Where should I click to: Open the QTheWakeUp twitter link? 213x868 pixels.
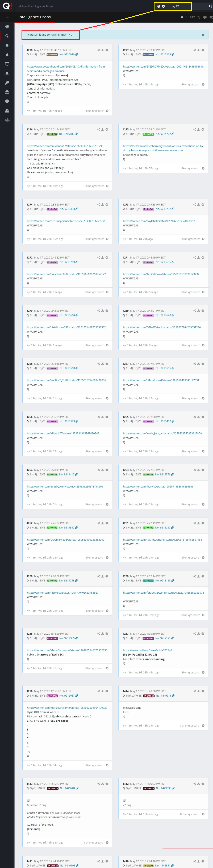162,328
